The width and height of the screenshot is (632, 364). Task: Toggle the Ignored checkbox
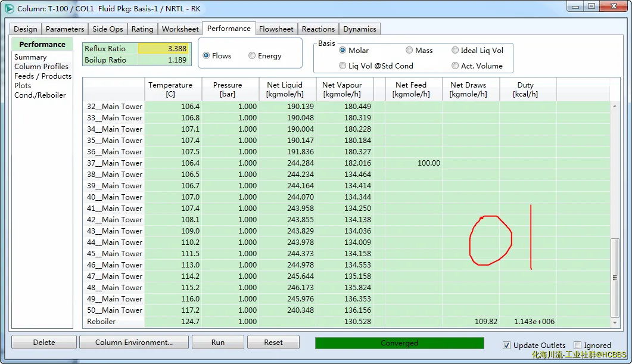pos(578,345)
